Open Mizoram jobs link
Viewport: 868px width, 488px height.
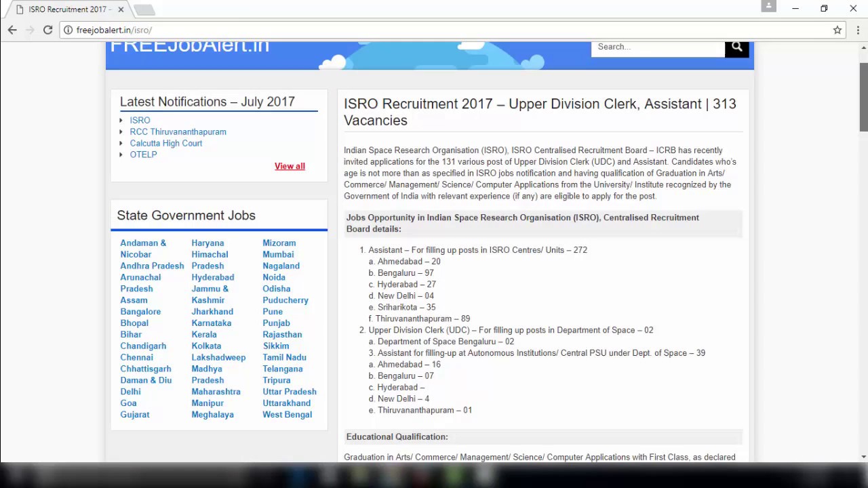point(279,243)
